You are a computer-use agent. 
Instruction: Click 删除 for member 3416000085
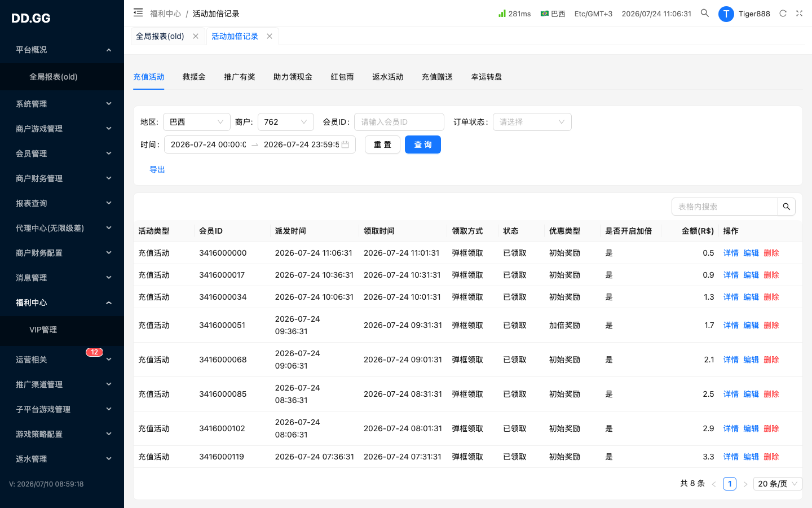pos(771,394)
